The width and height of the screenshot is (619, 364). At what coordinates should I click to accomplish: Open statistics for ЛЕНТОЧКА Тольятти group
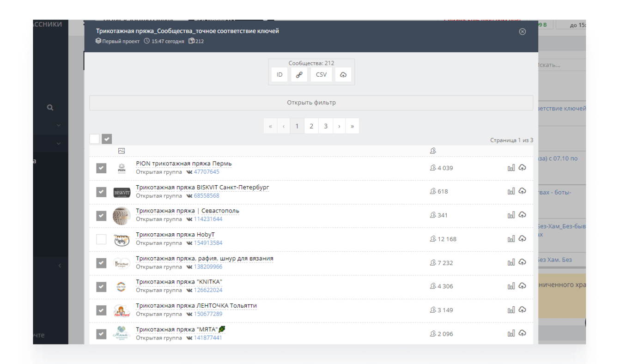click(x=511, y=310)
